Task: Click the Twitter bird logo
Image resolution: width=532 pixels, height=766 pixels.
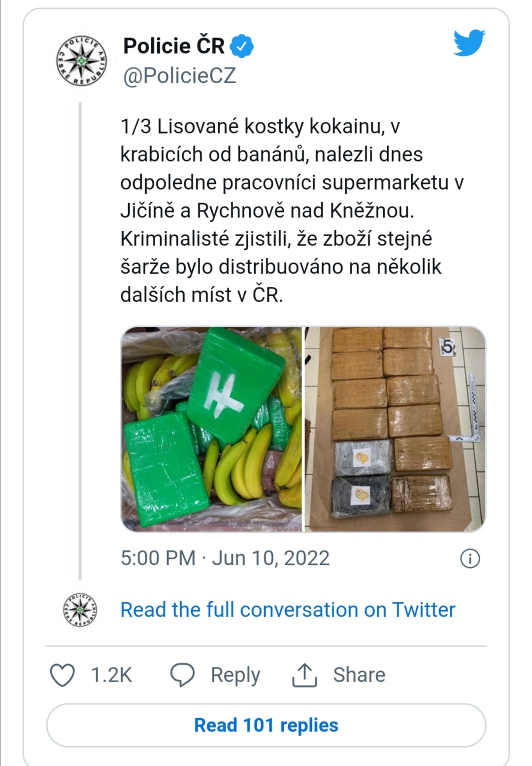Action: click(x=469, y=43)
